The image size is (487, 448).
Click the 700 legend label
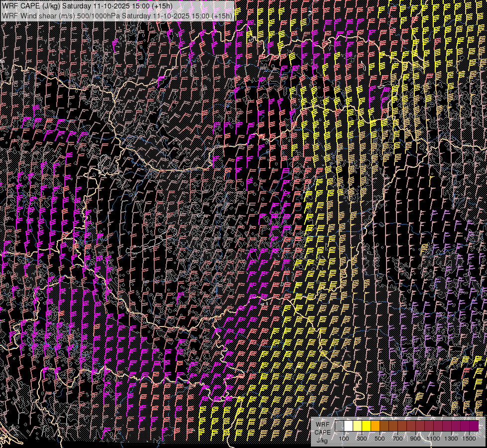tap(398, 439)
